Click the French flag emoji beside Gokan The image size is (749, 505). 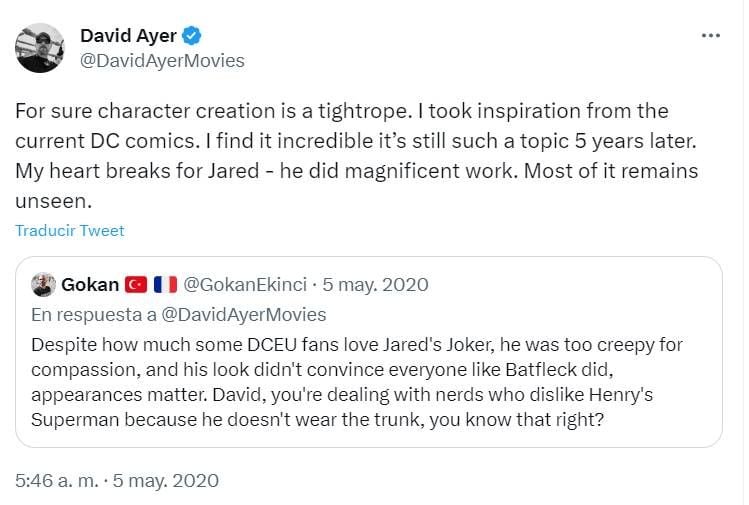coord(165,285)
